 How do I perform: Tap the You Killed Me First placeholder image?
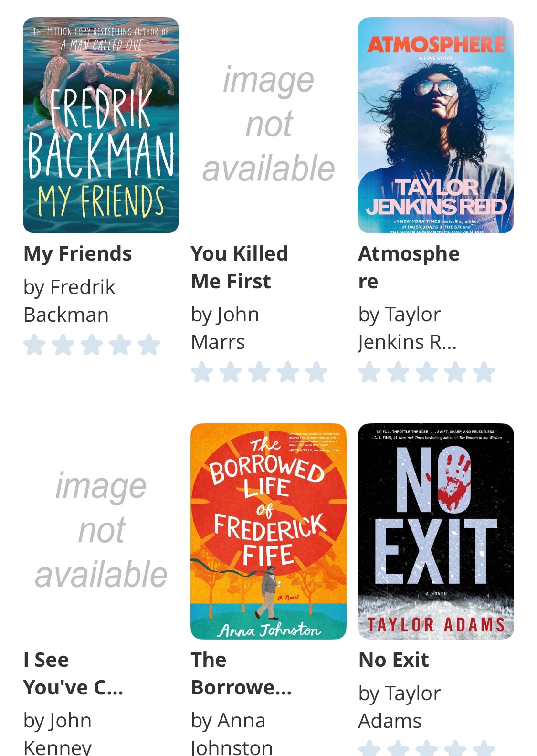click(268, 125)
